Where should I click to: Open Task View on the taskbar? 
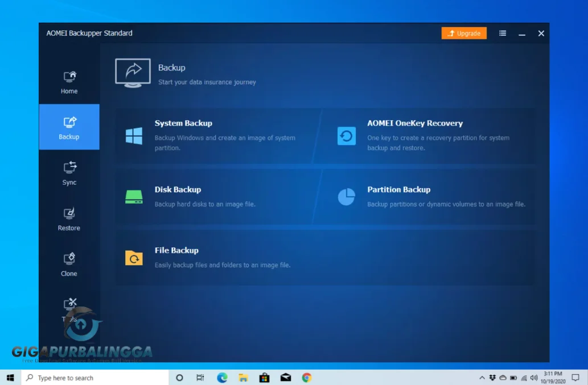pos(200,378)
